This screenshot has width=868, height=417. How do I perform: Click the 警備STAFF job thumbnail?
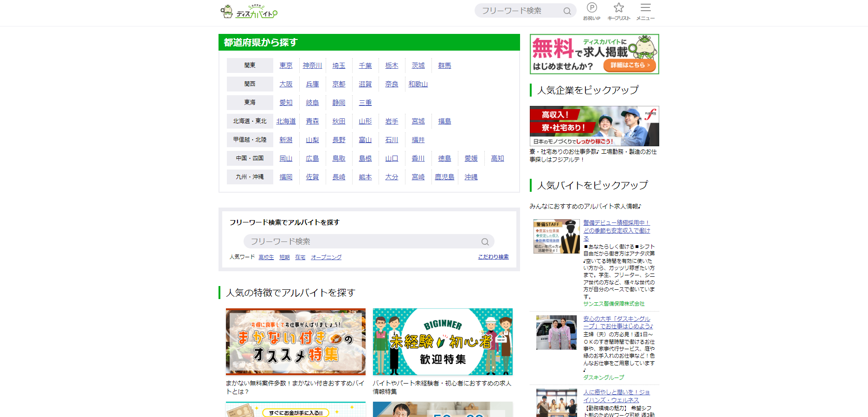(557, 236)
